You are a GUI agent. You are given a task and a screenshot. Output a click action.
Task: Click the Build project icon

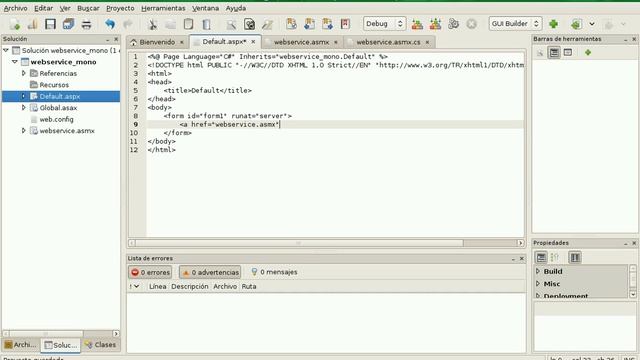pyautogui.click(x=417, y=24)
